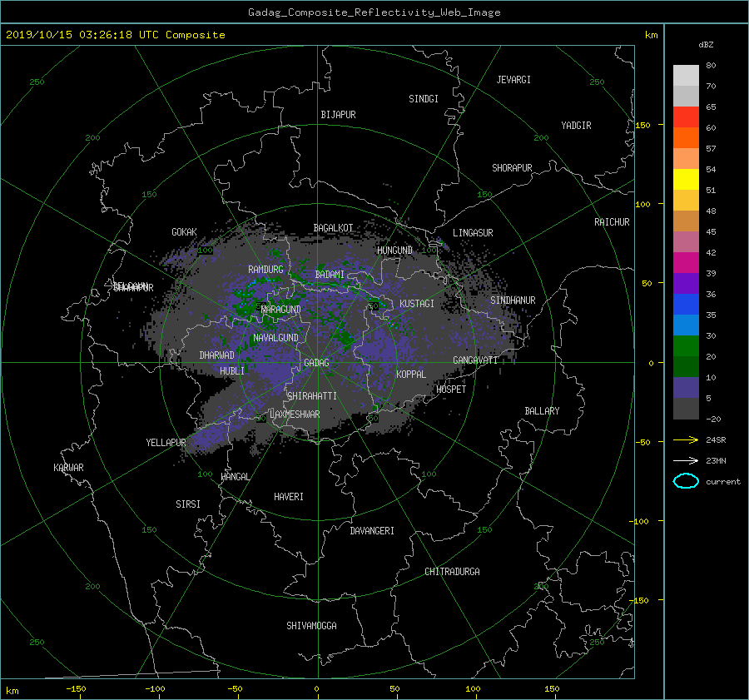Click the LINGASUR city label
Screen dimensions: 749x700
point(473,233)
